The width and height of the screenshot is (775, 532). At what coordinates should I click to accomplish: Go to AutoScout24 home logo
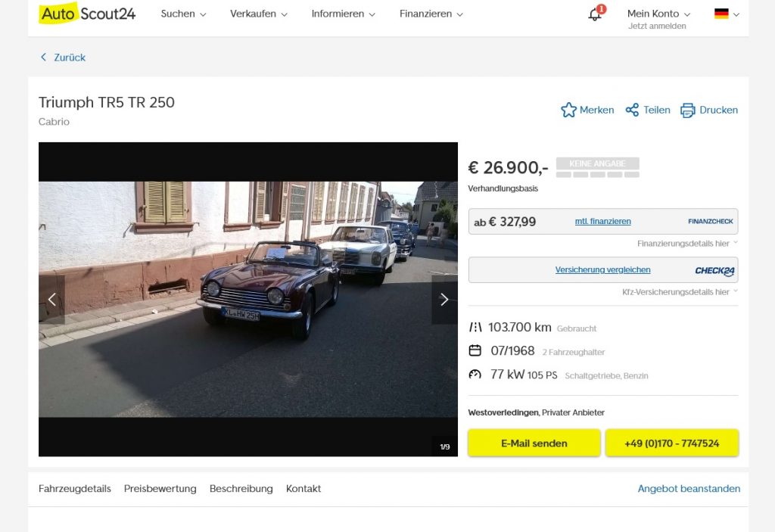(x=87, y=14)
